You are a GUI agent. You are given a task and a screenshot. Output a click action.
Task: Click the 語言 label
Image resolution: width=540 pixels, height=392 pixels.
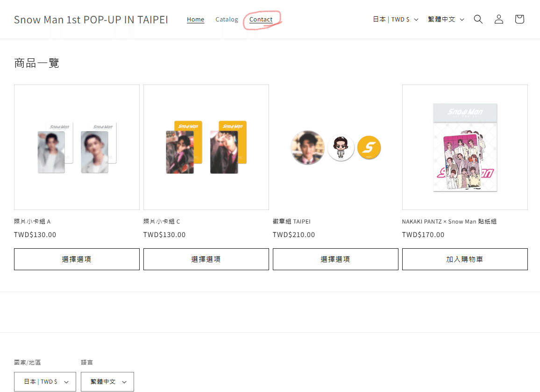87,362
